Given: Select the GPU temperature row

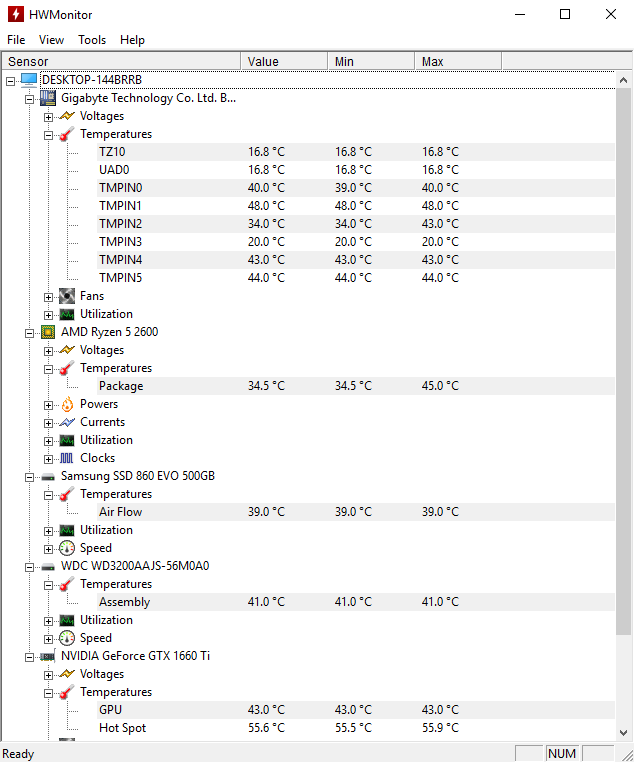Looking at the screenshot, I should pyautogui.click(x=356, y=710).
